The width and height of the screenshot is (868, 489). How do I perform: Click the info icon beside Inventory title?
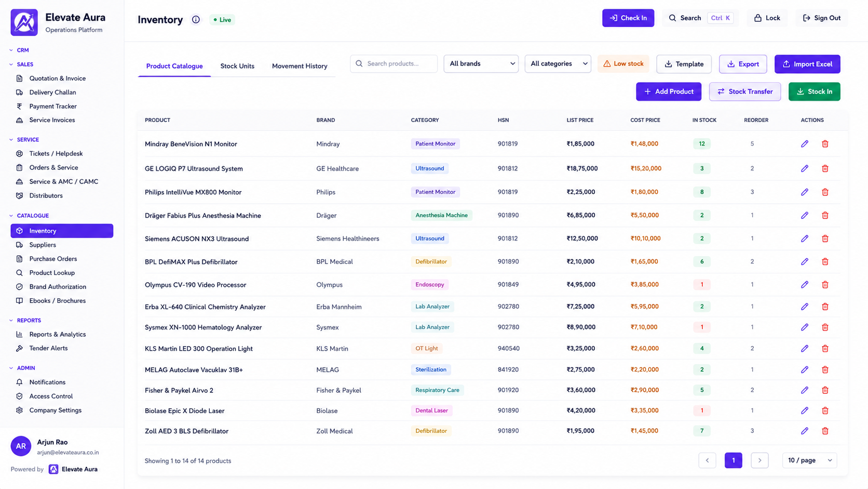pos(196,20)
